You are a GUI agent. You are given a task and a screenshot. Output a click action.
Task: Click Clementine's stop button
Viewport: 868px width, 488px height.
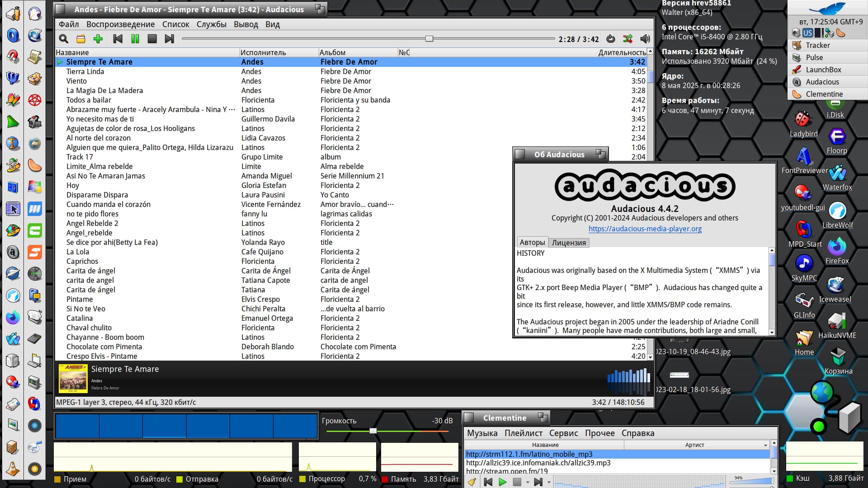pos(517,482)
